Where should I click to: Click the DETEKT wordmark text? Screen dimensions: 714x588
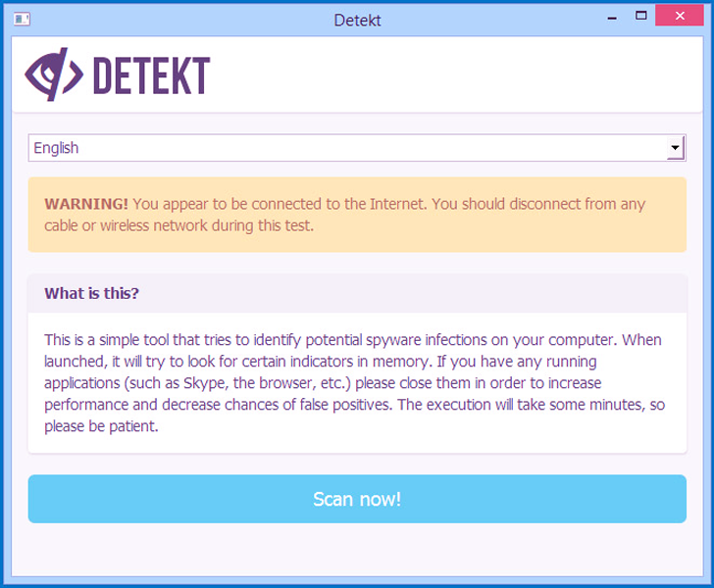pyautogui.click(x=152, y=75)
